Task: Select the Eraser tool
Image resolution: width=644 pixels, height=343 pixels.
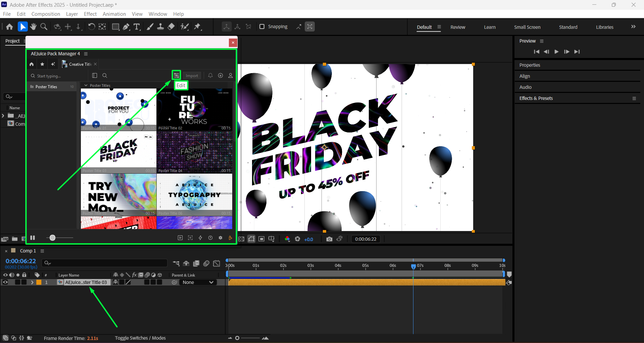Action: [171, 27]
